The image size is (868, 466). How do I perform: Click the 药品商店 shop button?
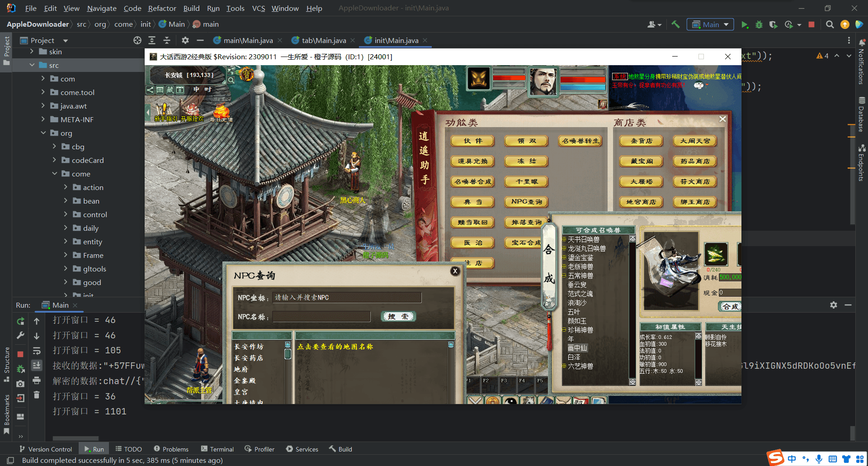coord(695,161)
